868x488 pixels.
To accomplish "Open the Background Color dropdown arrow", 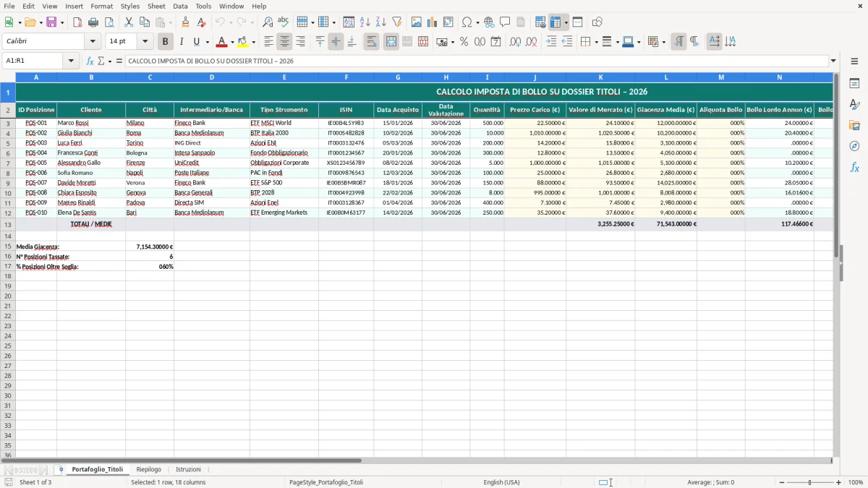I will click(x=254, y=42).
